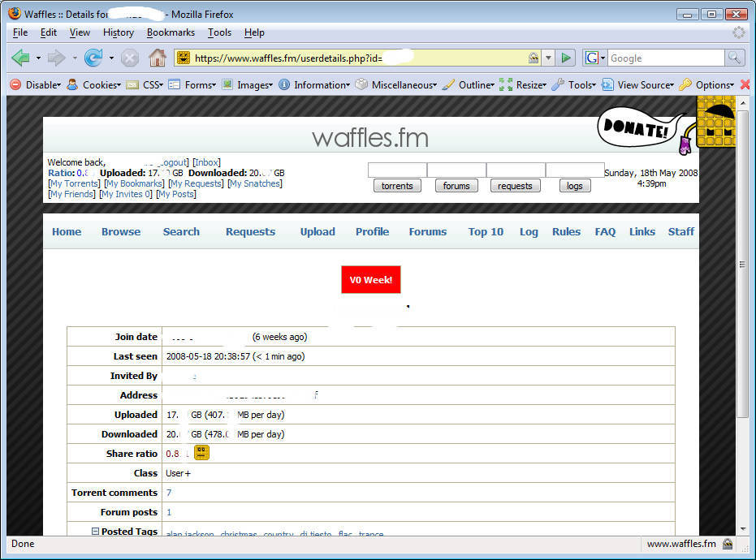
Task: Click the grey Forward arrow button
Action: [56, 58]
